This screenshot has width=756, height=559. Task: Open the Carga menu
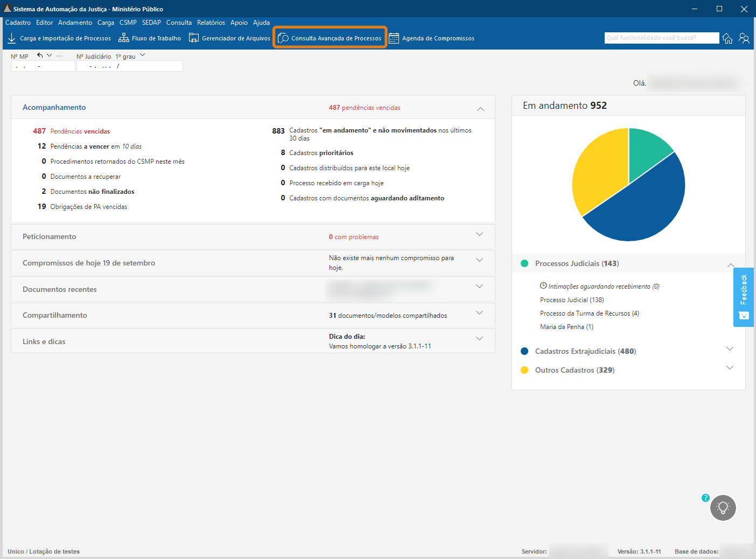click(x=106, y=23)
